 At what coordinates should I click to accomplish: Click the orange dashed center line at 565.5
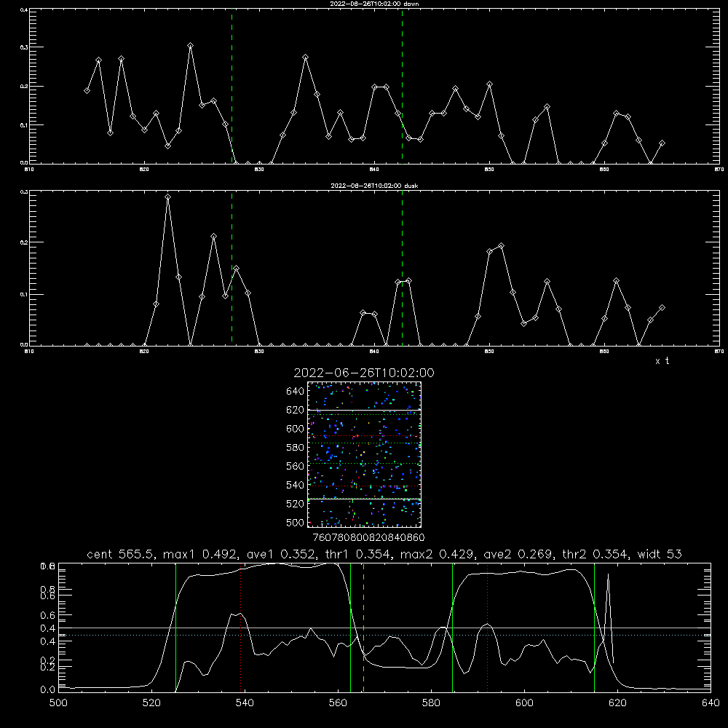coord(363,628)
